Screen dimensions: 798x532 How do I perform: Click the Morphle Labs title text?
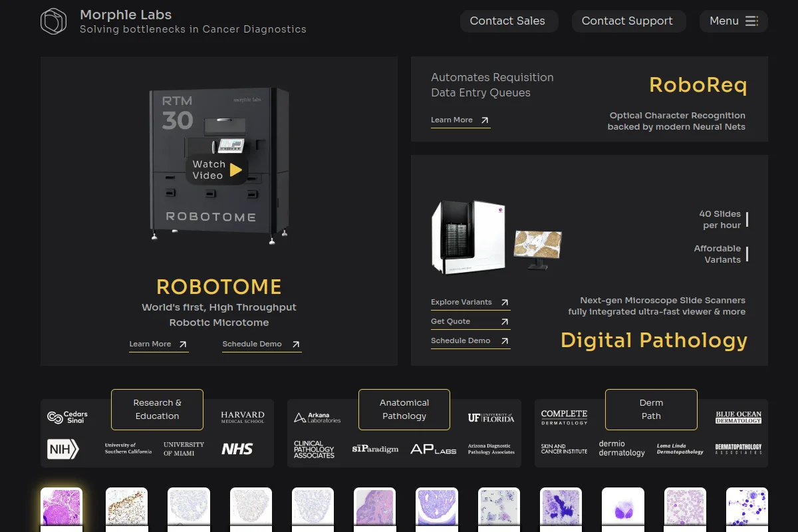(126, 15)
